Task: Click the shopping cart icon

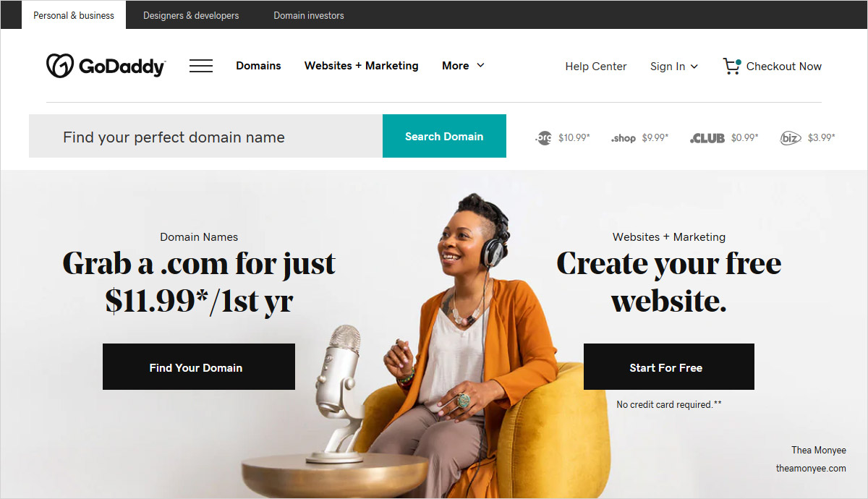Action: click(732, 67)
